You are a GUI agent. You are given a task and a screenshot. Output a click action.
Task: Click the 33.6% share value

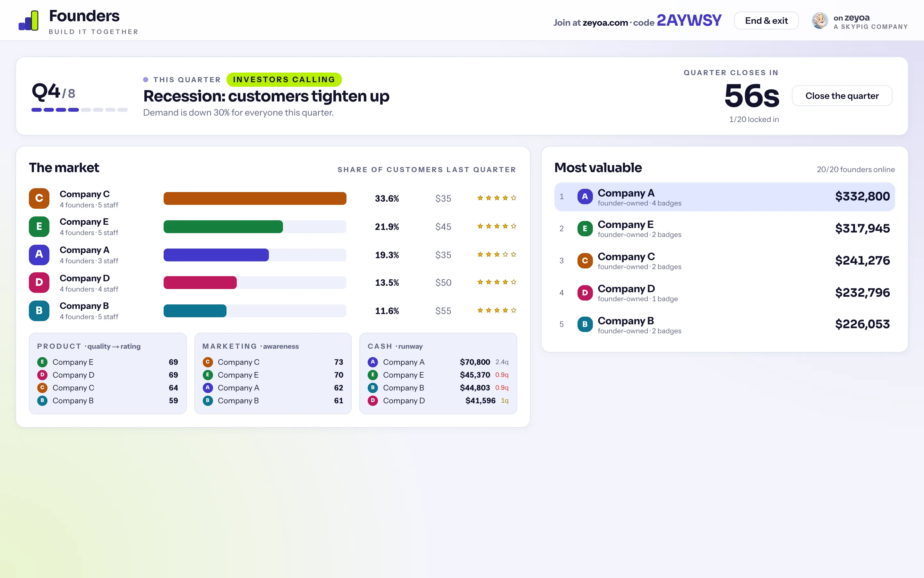click(387, 198)
